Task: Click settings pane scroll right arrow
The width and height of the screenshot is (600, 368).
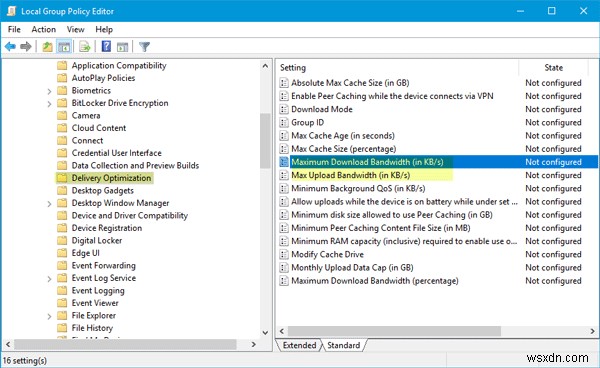Action: click(x=592, y=331)
